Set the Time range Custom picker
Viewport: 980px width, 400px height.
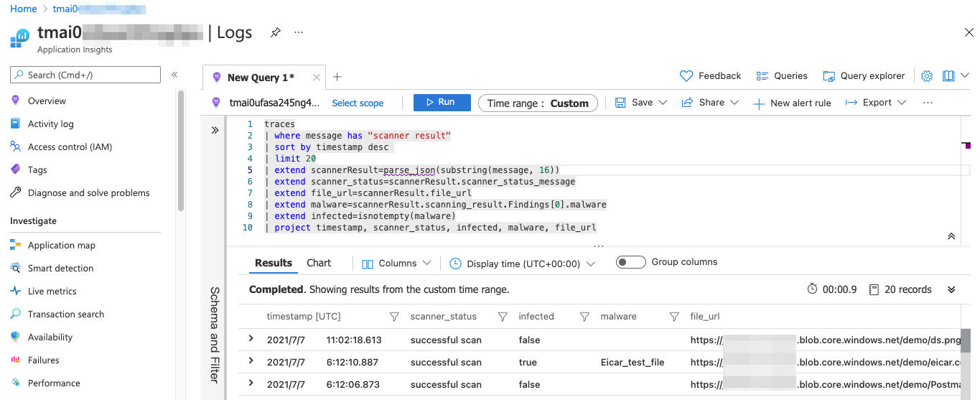click(x=538, y=103)
